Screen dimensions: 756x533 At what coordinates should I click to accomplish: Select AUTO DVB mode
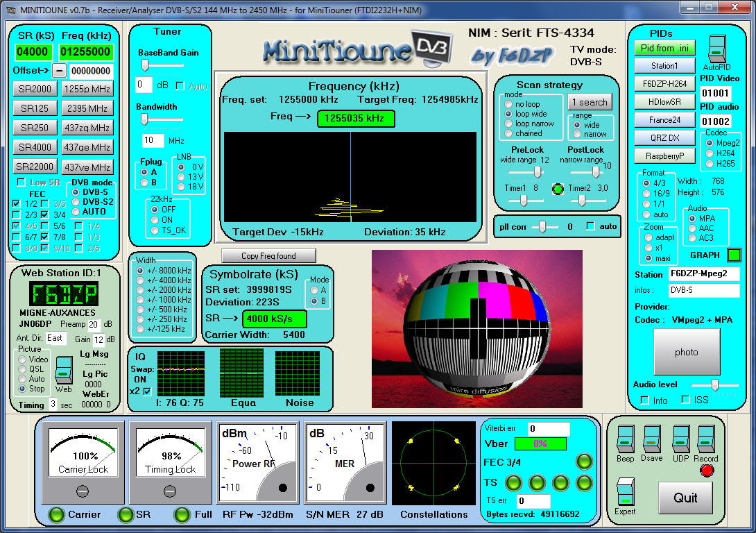point(76,212)
